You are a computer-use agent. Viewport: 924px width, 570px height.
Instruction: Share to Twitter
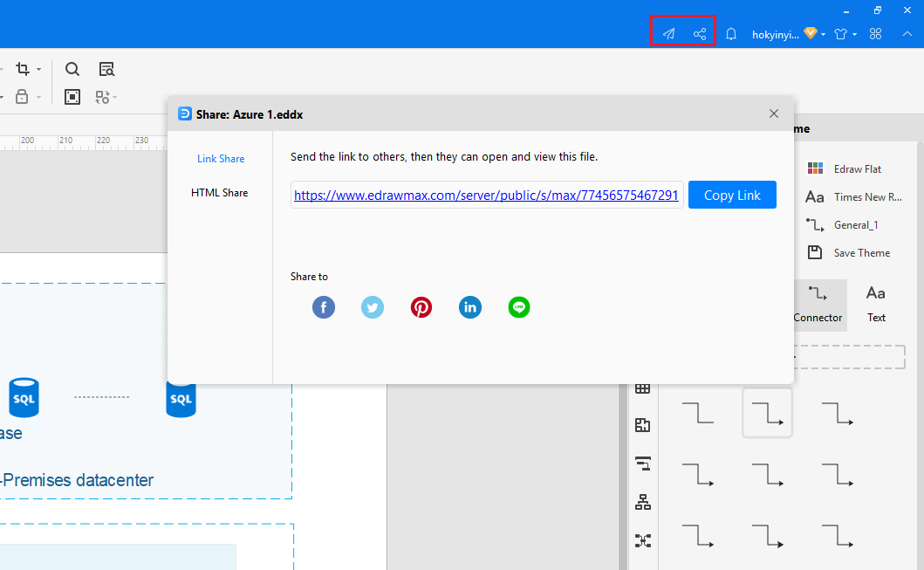click(x=373, y=307)
